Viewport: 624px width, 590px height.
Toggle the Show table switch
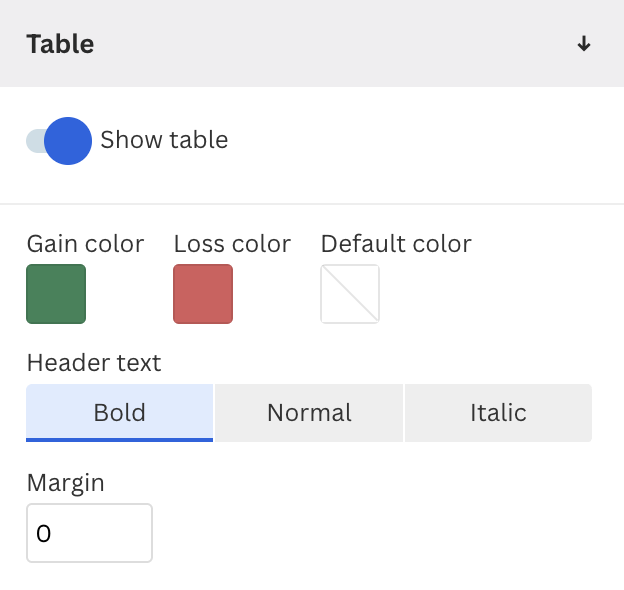tap(59, 141)
